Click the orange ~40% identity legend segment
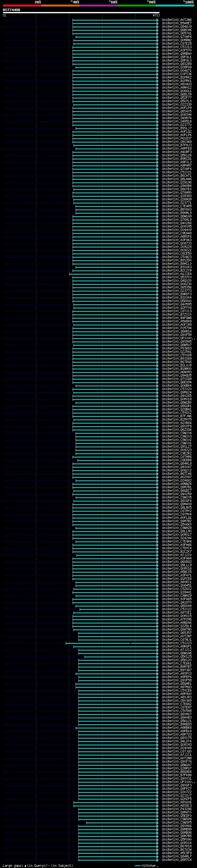 point(60,6)
